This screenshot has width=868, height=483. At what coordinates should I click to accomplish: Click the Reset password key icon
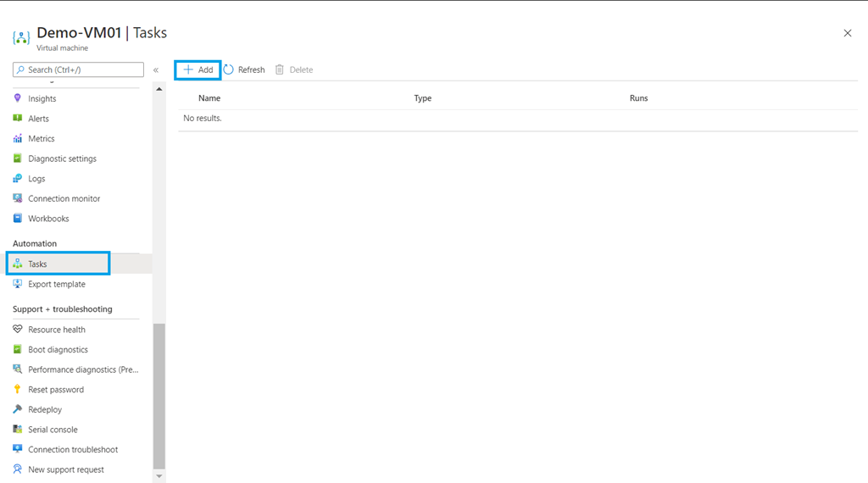click(x=18, y=389)
